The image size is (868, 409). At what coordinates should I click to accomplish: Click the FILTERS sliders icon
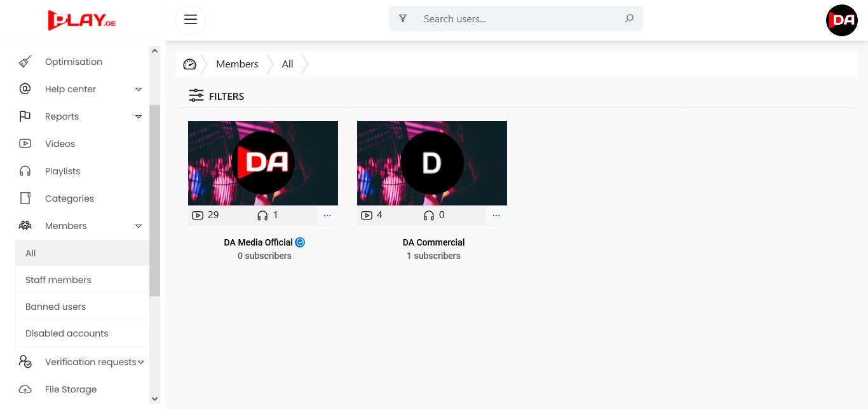click(x=196, y=96)
